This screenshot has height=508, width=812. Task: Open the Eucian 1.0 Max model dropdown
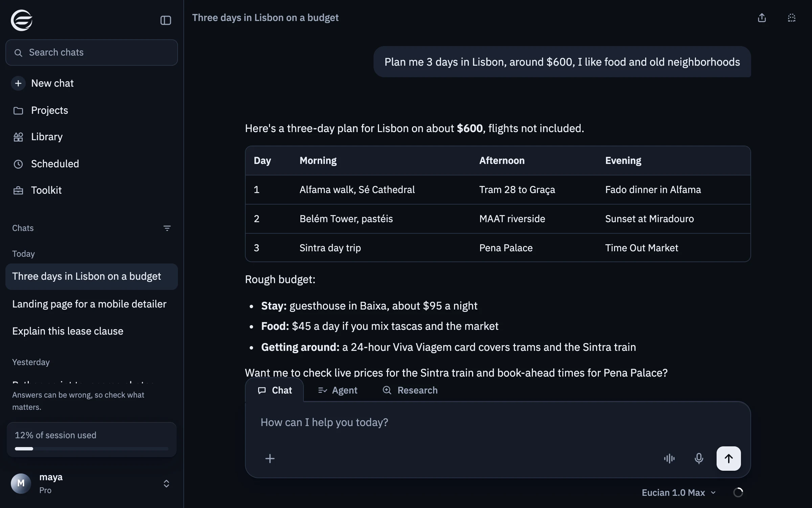679,492
